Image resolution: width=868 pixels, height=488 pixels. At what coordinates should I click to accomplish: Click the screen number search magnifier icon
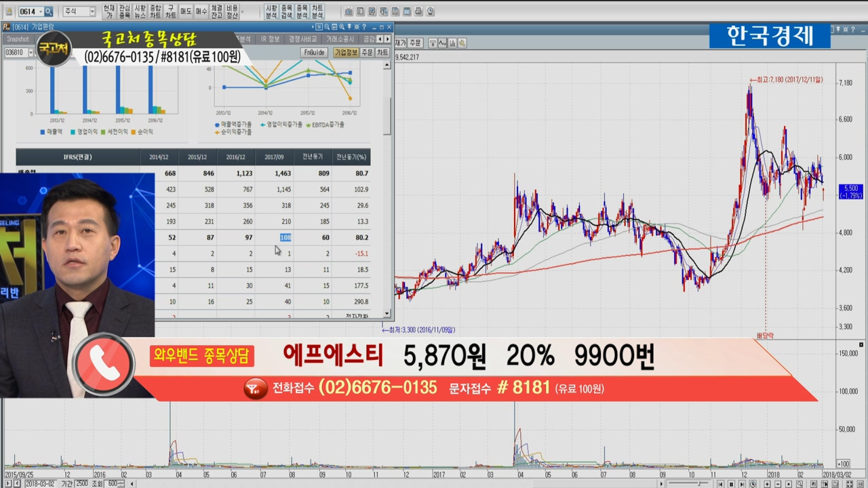coord(49,12)
